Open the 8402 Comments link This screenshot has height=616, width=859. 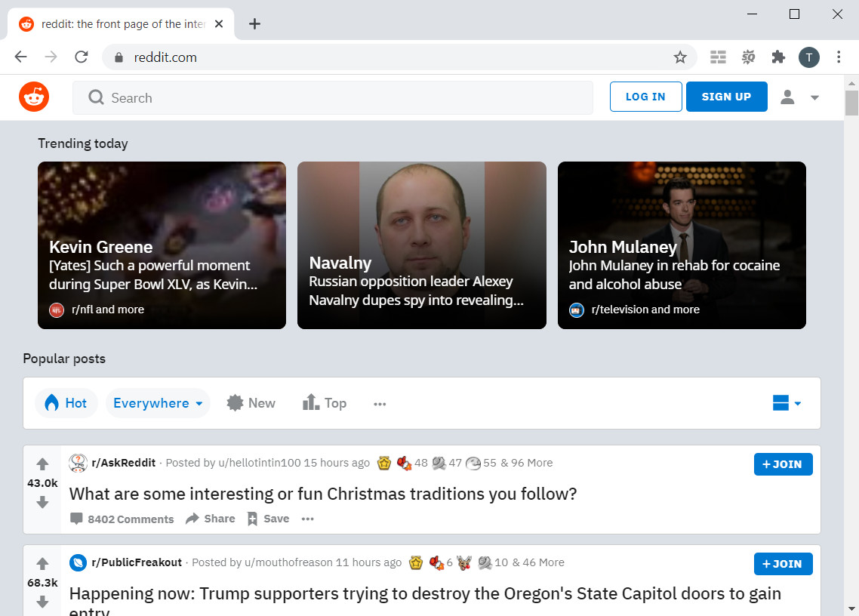122,519
